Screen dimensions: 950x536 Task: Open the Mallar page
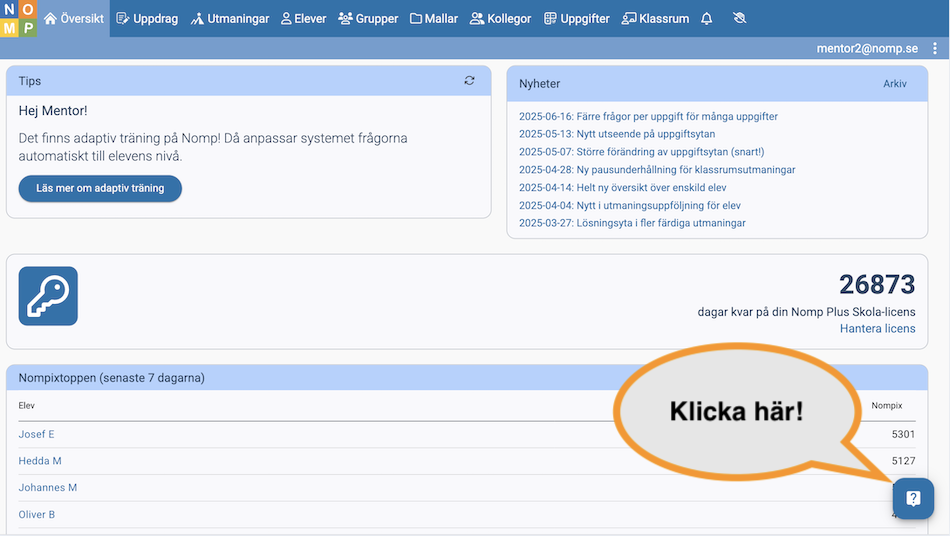(x=434, y=19)
